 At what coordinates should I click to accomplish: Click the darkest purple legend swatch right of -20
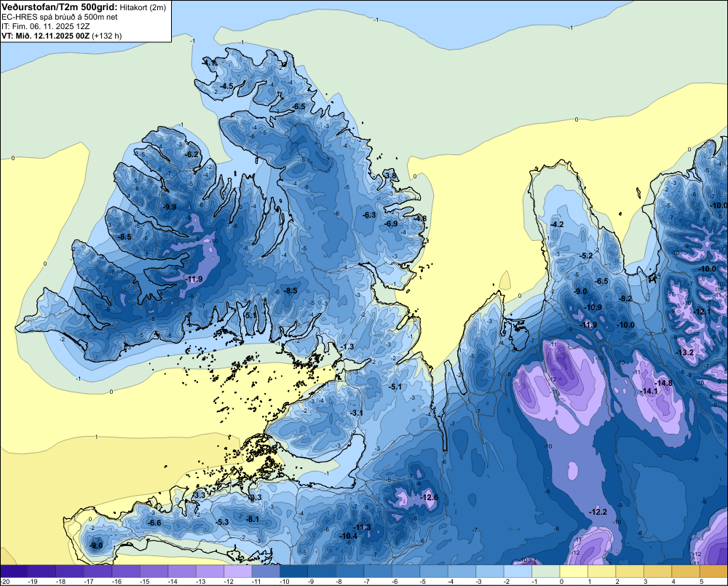pos(15,571)
